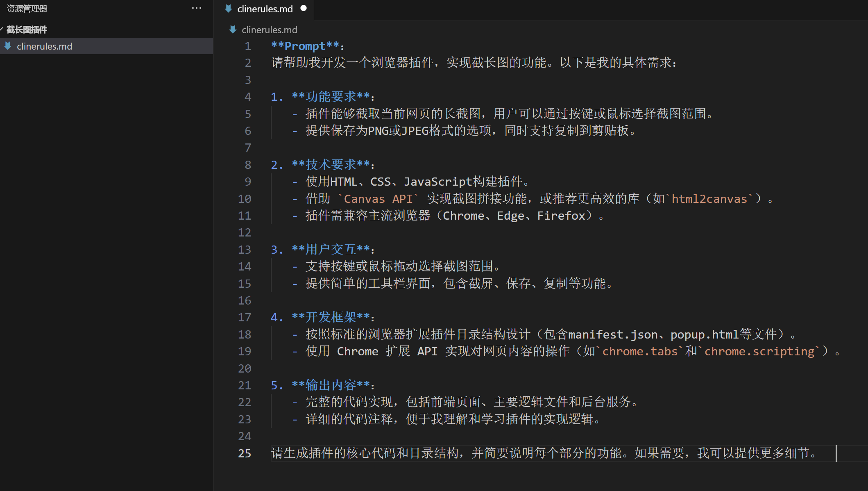Viewport: 868px width, 491px height.
Task: Click the breadcrumb markdown file icon
Action: point(233,30)
